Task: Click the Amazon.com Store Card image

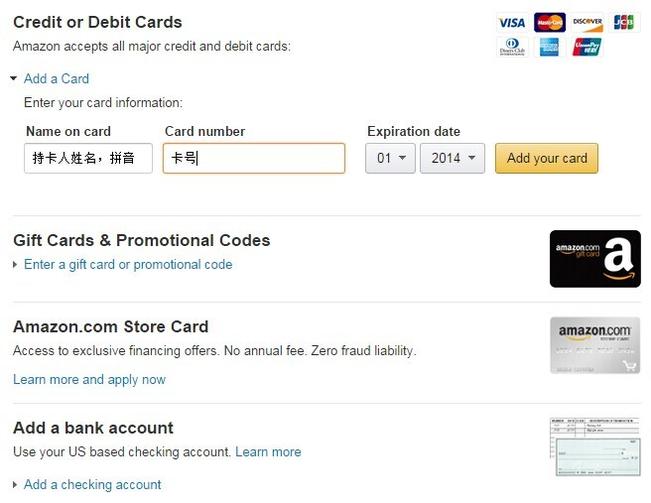Action: tap(595, 345)
